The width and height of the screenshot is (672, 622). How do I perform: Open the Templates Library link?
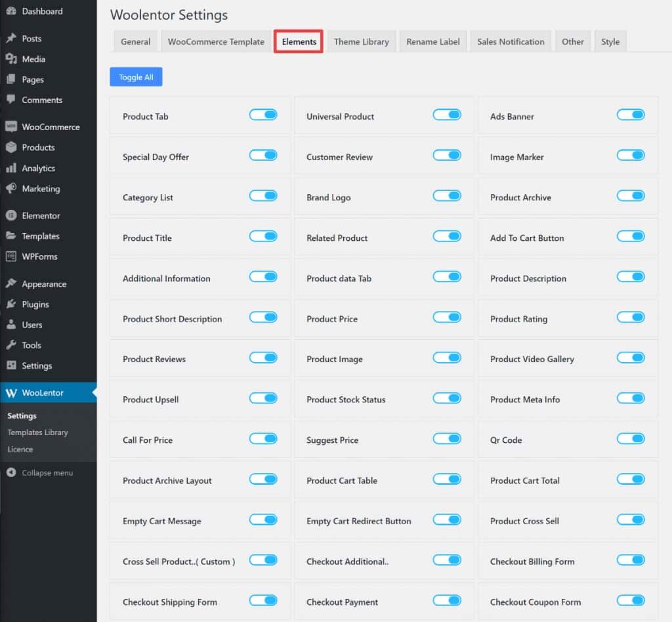(x=38, y=432)
